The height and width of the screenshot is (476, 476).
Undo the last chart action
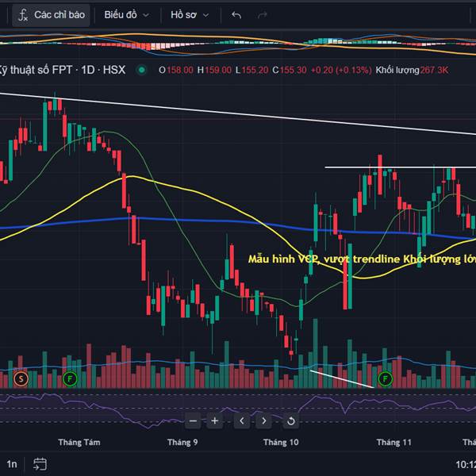(236, 15)
